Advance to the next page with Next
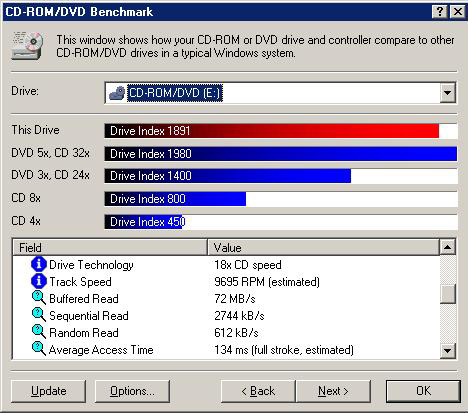 (333, 391)
